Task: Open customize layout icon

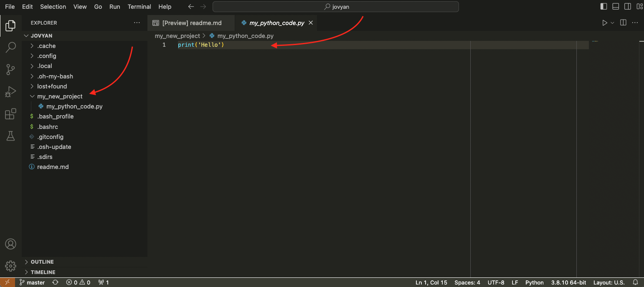Action: (639, 7)
